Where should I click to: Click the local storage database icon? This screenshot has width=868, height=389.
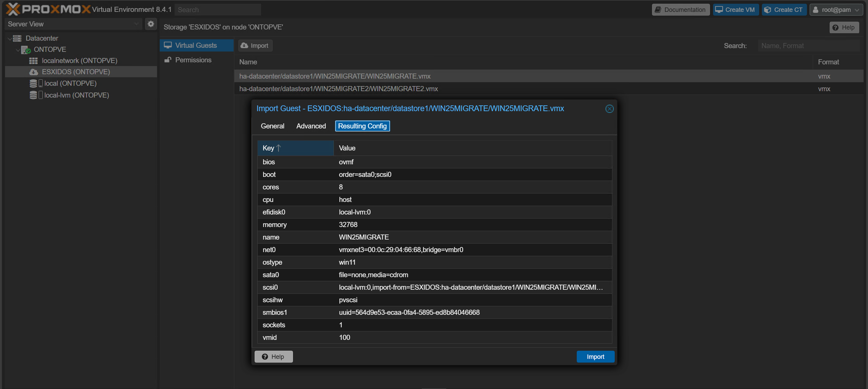point(33,83)
